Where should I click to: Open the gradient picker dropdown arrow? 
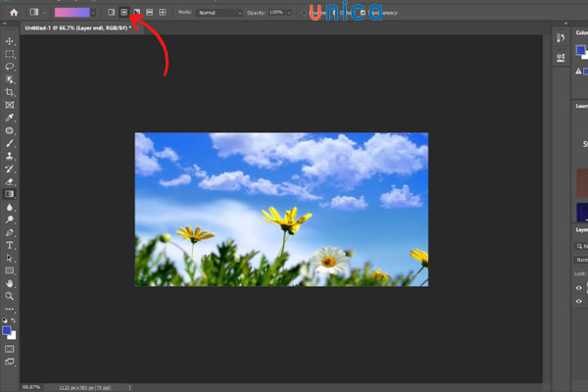(94, 12)
